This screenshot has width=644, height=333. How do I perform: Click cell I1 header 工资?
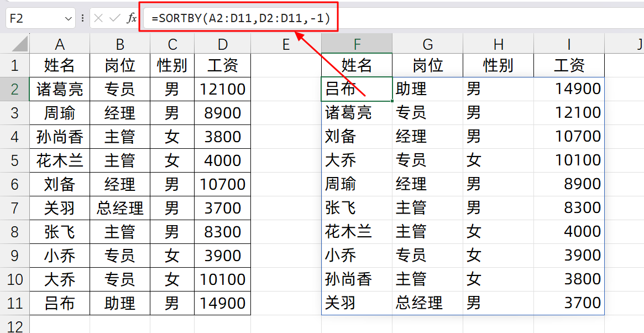569,65
